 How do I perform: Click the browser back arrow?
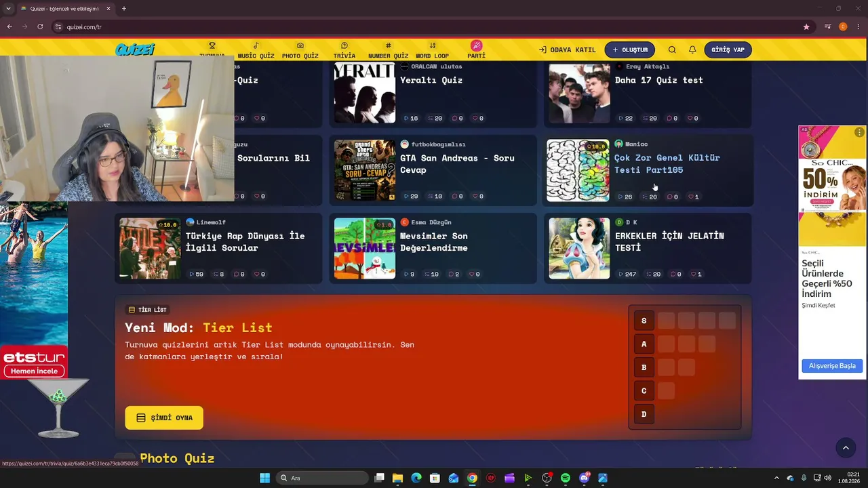9,27
